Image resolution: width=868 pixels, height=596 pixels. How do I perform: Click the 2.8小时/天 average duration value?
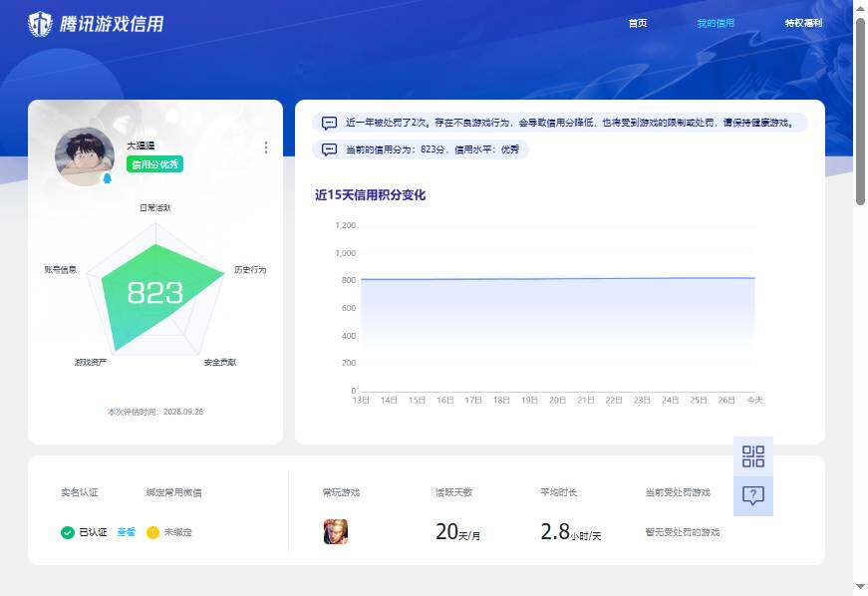pyautogui.click(x=571, y=532)
